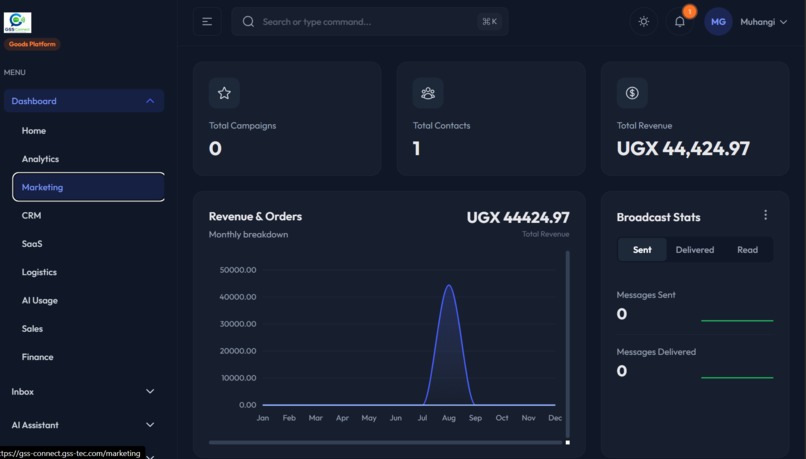Click the 'Messages Sent' label
Viewport: 806px width, 459px height.
646,295
